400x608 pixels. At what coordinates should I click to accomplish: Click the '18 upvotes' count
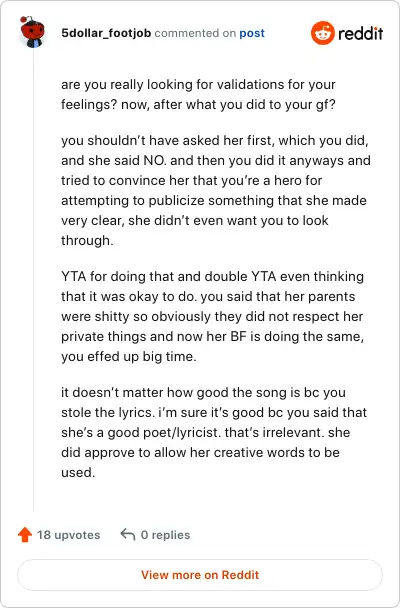69,535
